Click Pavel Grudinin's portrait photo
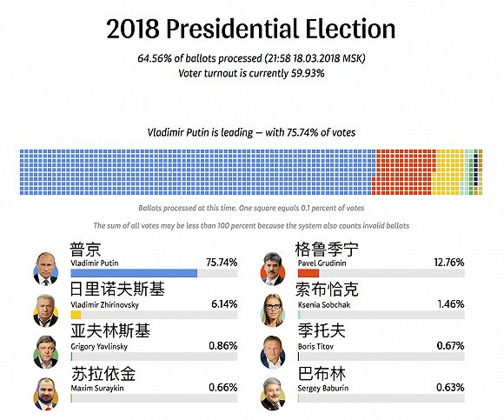 click(273, 269)
